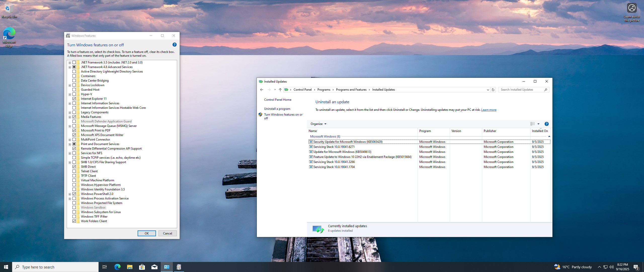Sort updates by the Publisher column header
Screen dimensions: 644x272
pos(506,131)
